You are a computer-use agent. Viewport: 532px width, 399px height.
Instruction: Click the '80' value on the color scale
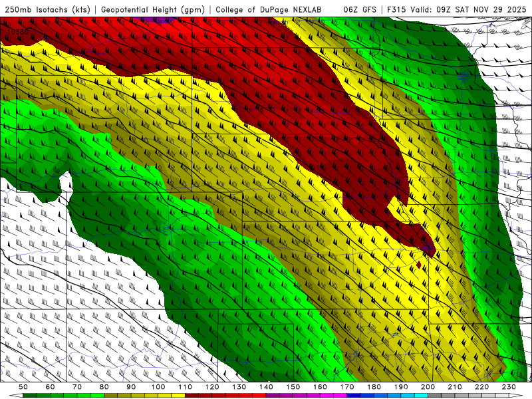click(x=104, y=387)
